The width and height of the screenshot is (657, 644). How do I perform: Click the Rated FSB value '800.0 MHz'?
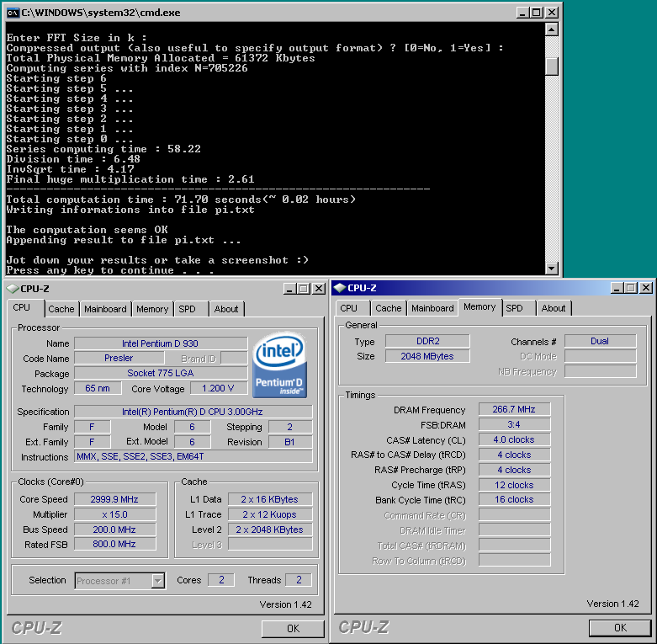(x=114, y=544)
